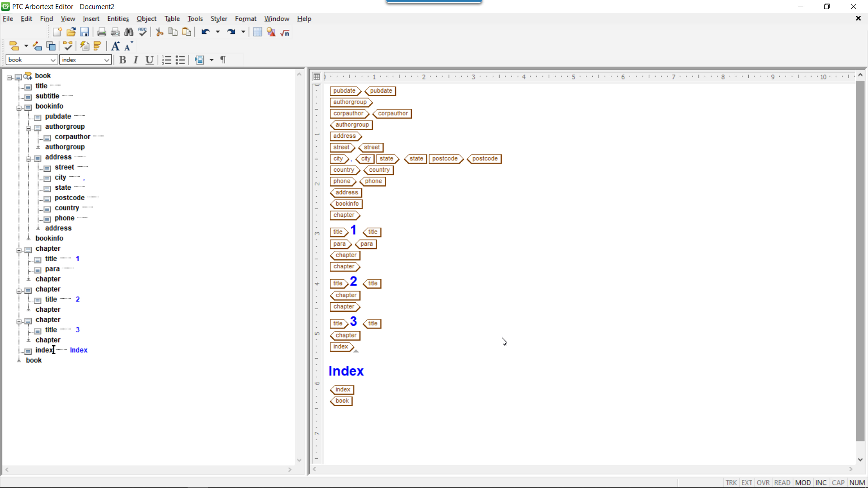Toggle underline formatting
The height and width of the screenshot is (488, 868).
coord(150,60)
